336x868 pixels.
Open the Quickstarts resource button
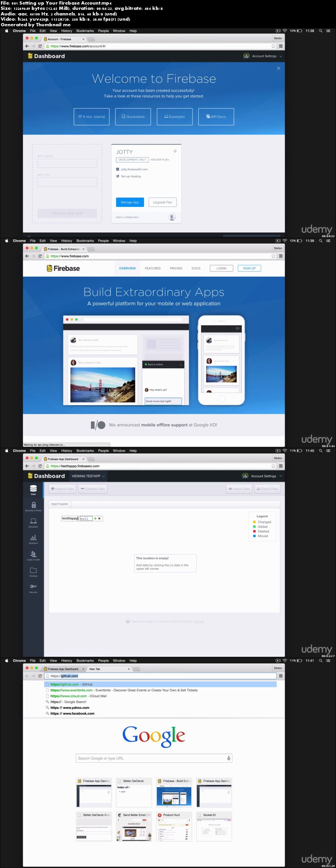133,117
